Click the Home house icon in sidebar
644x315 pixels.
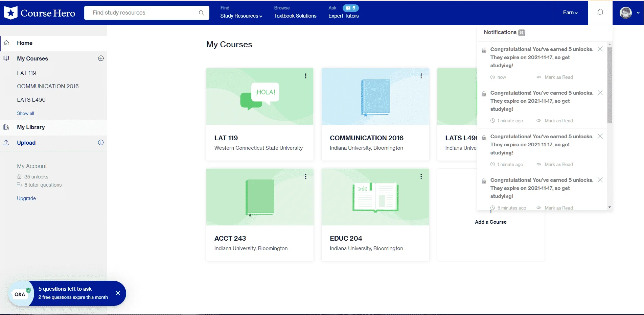6,43
